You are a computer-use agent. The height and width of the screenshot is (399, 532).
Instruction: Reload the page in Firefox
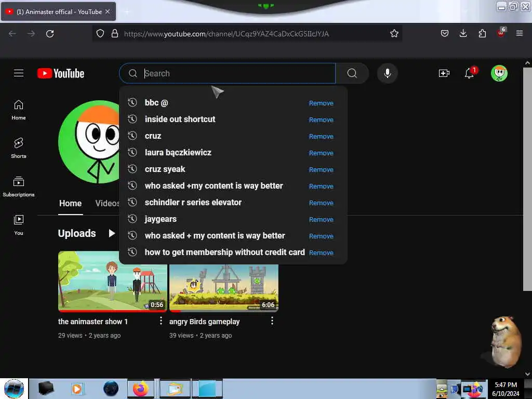click(50, 34)
